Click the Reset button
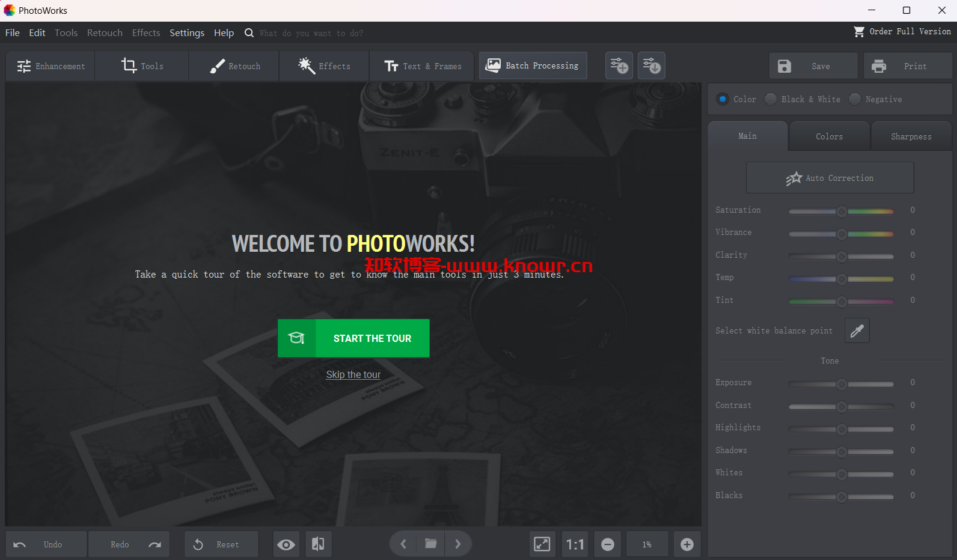 tap(221, 544)
